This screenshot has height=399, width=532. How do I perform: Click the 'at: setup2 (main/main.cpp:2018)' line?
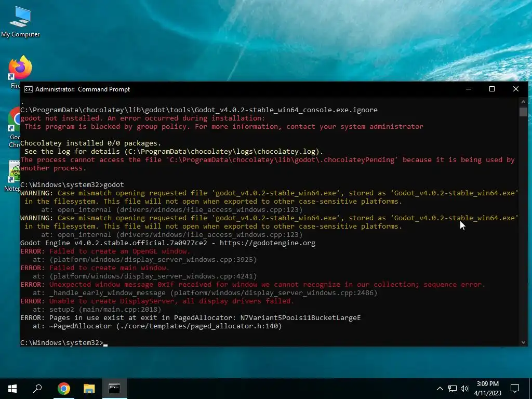pos(97,310)
